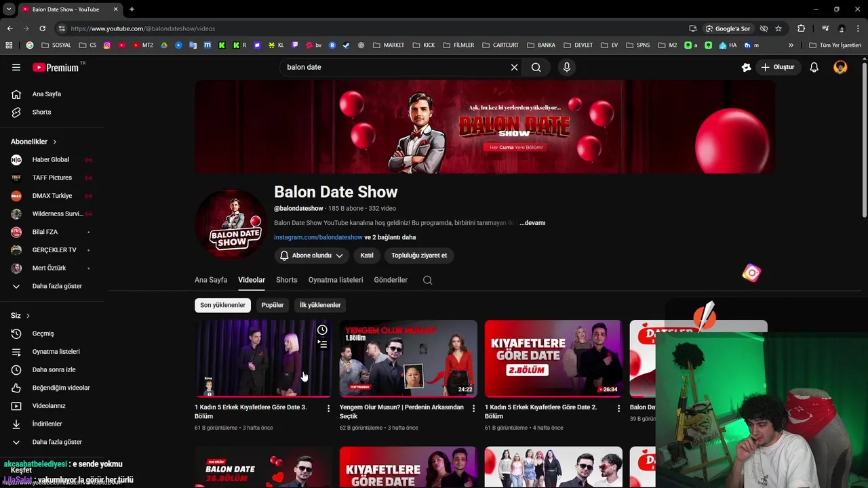Screen dimensions: 868x488
Task: Open the sparkle icon beside Oluştur
Action: [x=746, y=67]
